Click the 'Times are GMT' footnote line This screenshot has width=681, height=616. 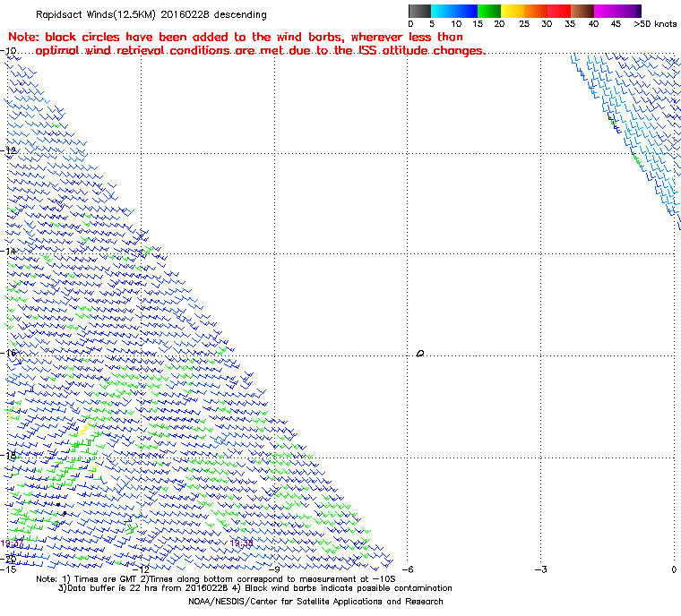point(215,578)
